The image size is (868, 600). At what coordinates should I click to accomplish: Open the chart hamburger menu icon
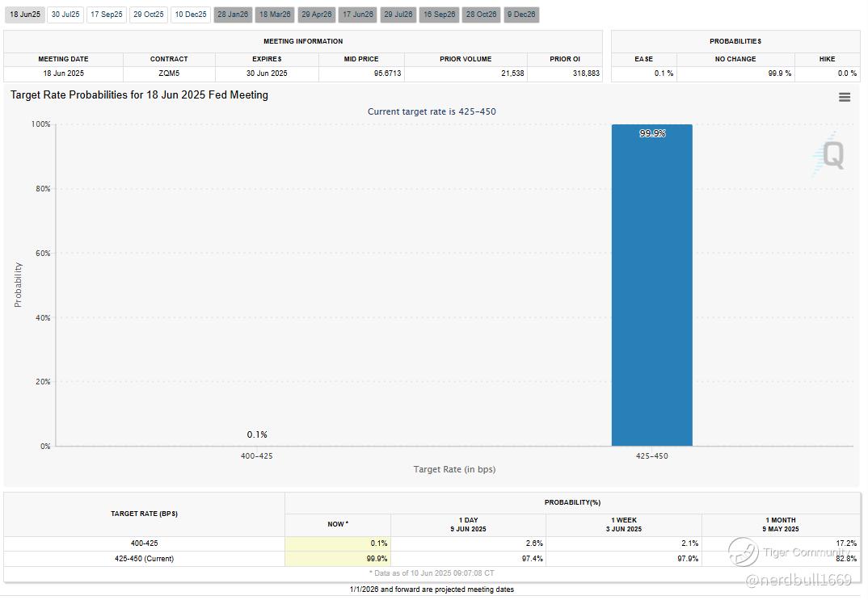pyautogui.click(x=845, y=98)
